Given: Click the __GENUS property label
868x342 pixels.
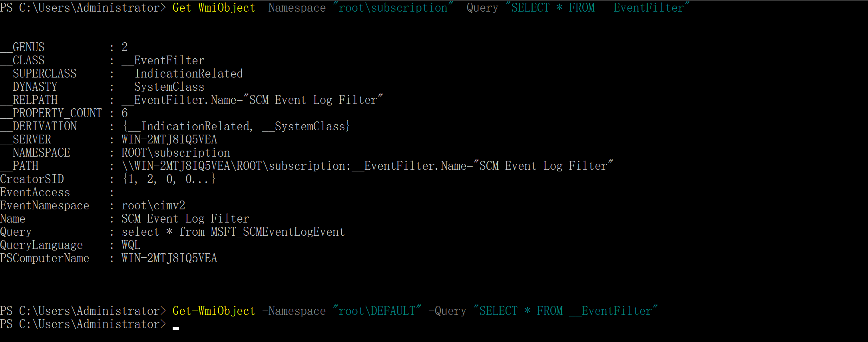Looking at the screenshot, I should click(22, 47).
